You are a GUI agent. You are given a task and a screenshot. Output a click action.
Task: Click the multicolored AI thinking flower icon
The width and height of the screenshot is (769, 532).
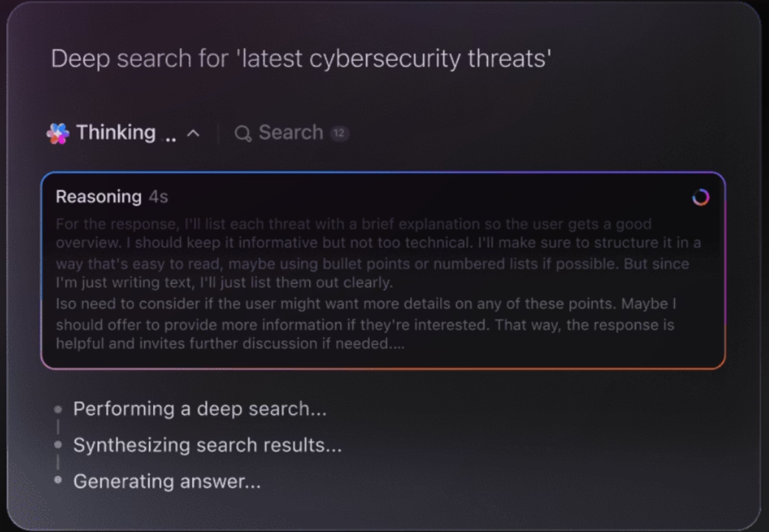point(59,132)
